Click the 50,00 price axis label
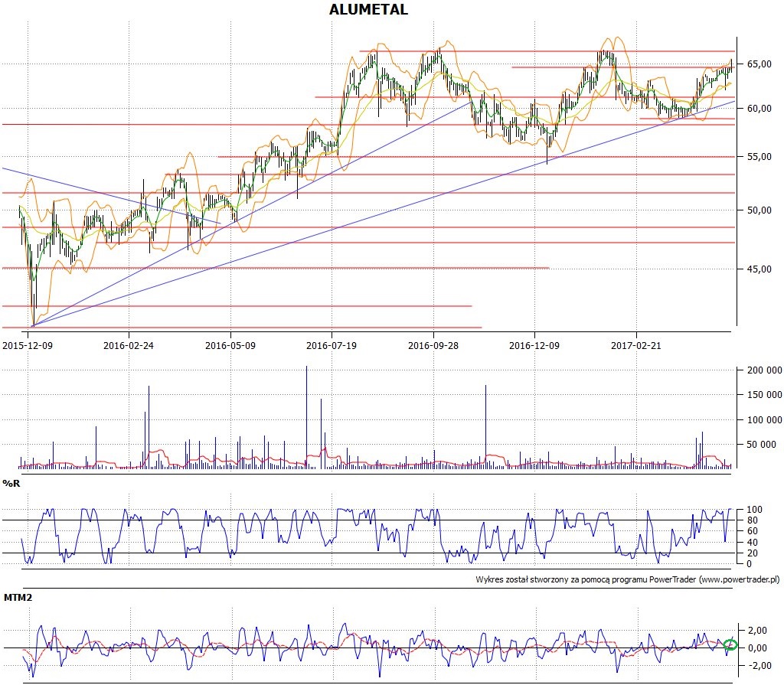This screenshot has width=784, height=685. coord(759,210)
